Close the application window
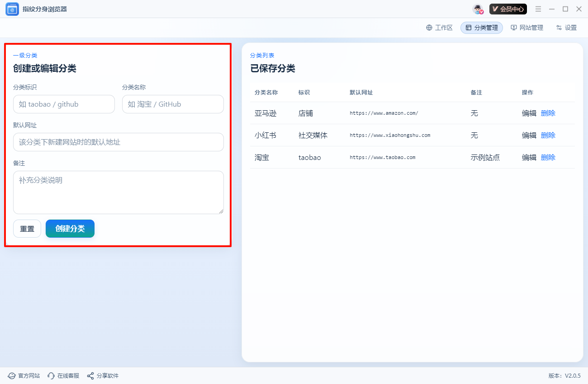The image size is (588, 384). (579, 9)
